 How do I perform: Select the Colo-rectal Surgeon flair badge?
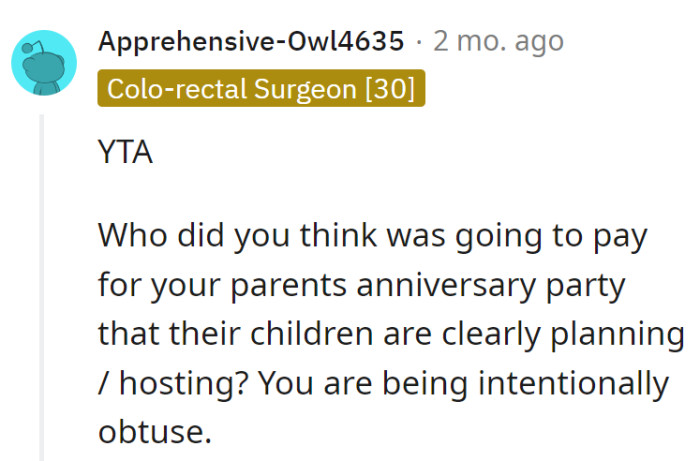[262, 89]
